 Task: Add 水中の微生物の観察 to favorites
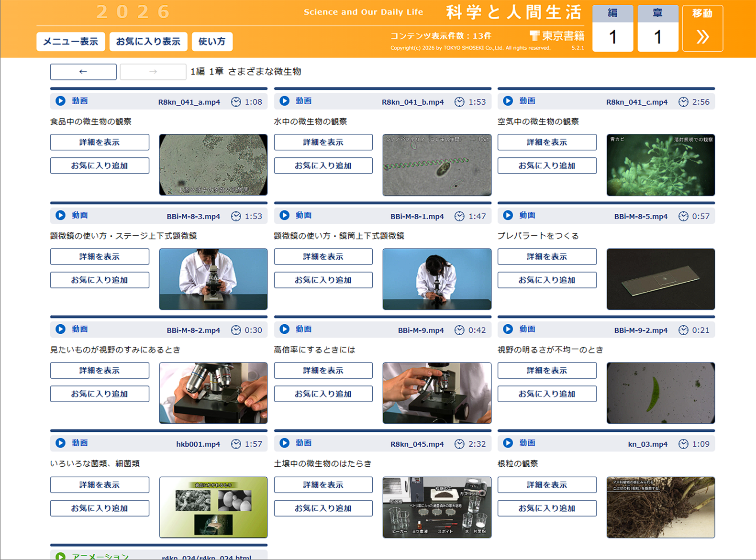323,165
